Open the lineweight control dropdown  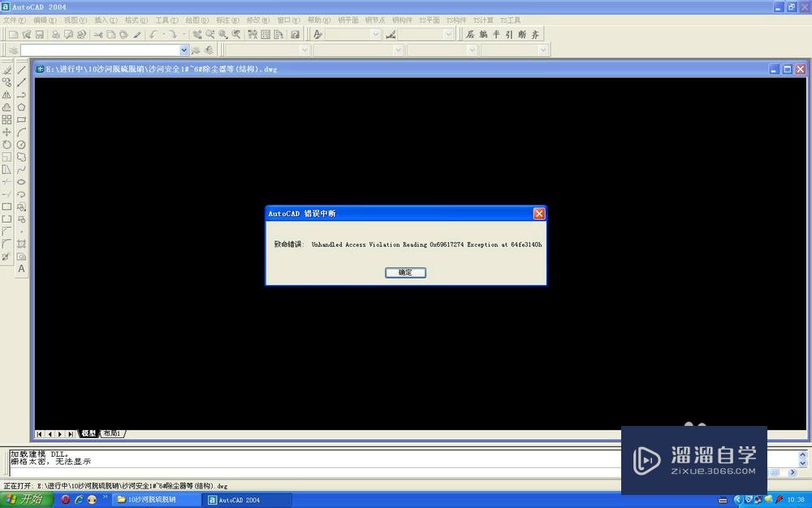[x=472, y=50]
